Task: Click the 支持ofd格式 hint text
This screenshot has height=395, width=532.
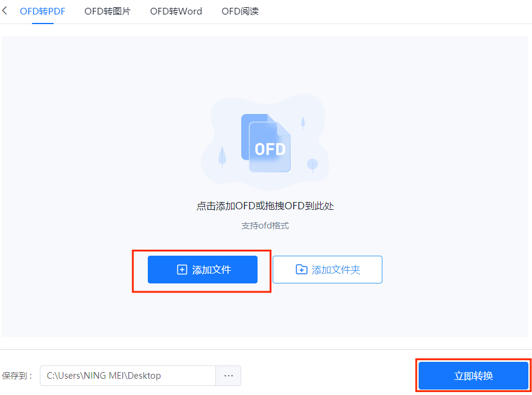Action: pos(265,226)
